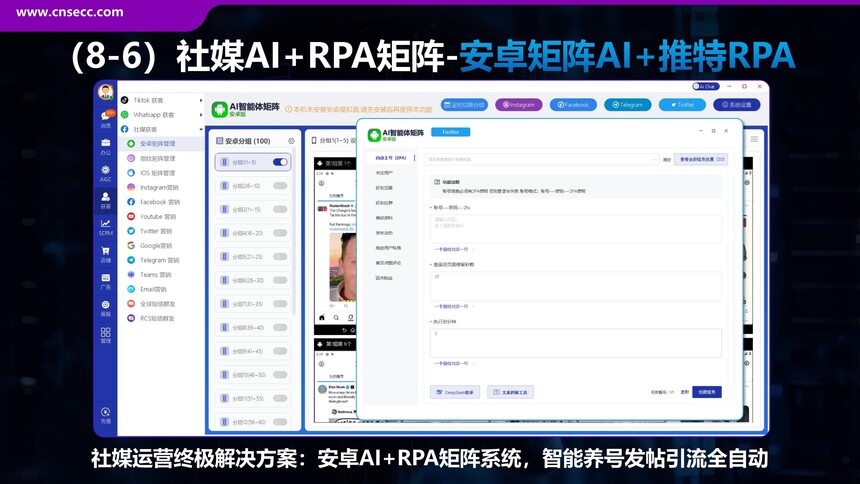Enable the 分组7(31~35) switch
860x484 pixels.
(280, 303)
